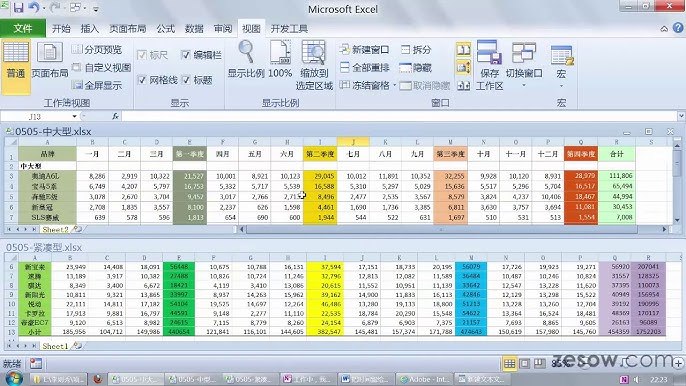The width and height of the screenshot is (686, 386).
Task: Open the Review (审阅) tab
Action: tap(223, 28)
